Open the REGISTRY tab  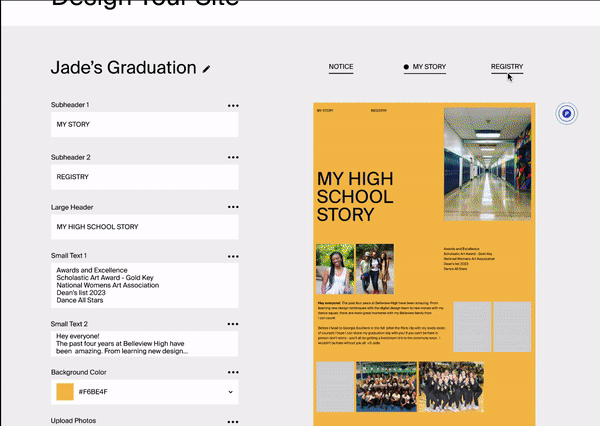pyautogui.click(x=507, y=67)
